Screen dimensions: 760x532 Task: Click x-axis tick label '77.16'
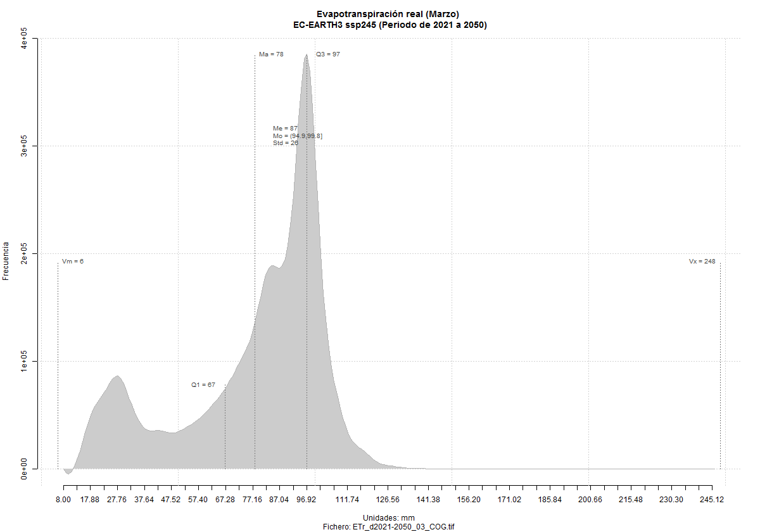[x=252, y=500]
